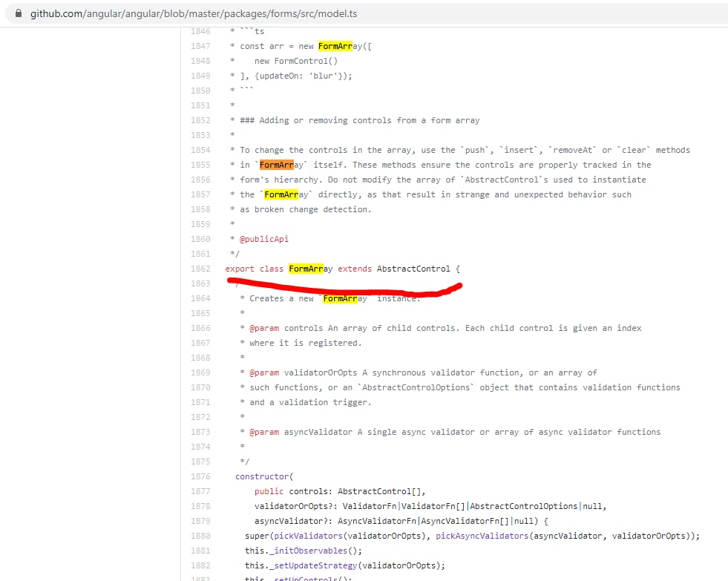Click line number 1847

pyautogui.click(x=200, y=46)
